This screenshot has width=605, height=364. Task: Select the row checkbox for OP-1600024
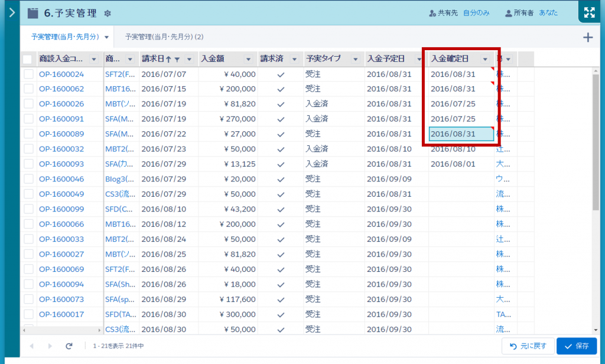pyautogui.click(x=28, y=74)
